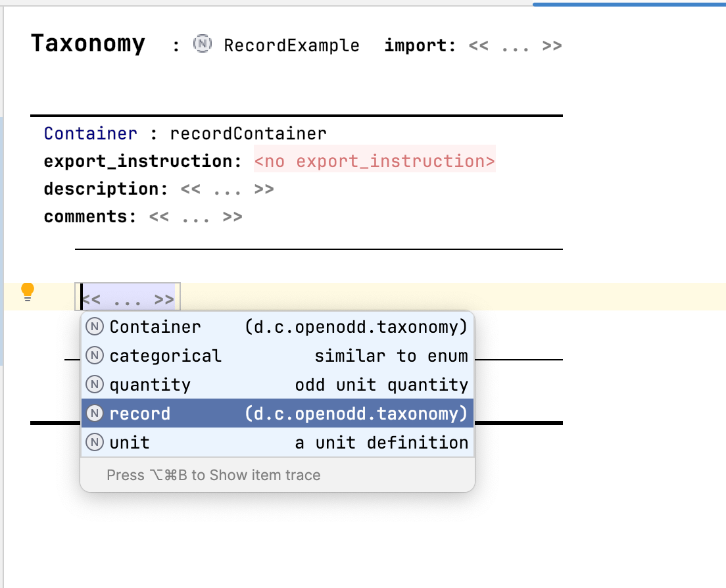Select the unit definition suggestion
The height and width of the screenshot is (588, 726).
click(381, 443)
